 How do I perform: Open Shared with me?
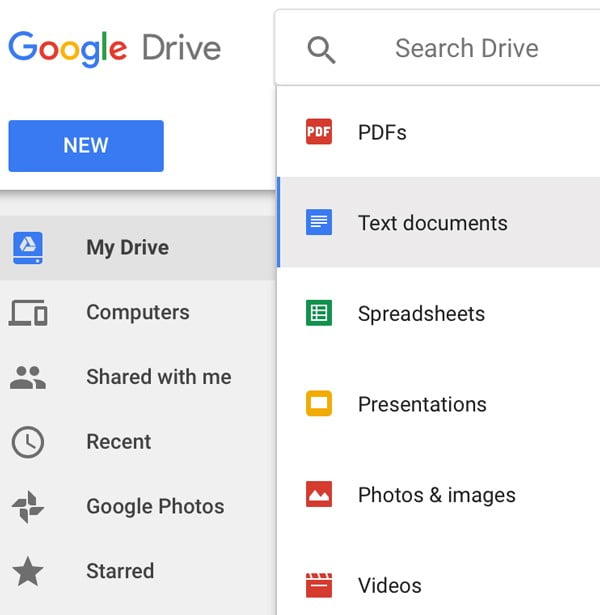[x=137, y=377]
